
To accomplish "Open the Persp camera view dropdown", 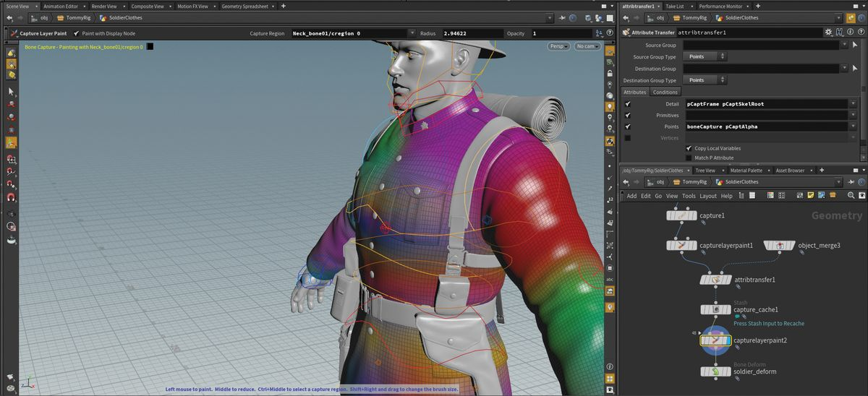I will click(x=558, y=46).
